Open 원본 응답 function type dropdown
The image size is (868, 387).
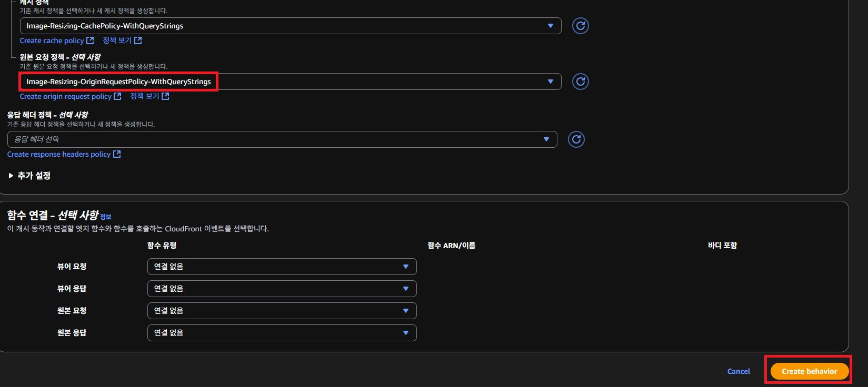282,333
